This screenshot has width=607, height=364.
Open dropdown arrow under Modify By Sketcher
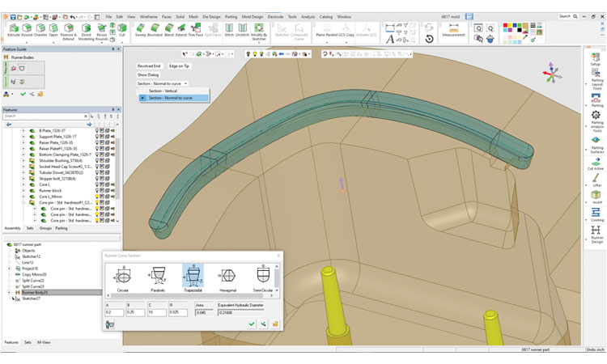point(259,42)
